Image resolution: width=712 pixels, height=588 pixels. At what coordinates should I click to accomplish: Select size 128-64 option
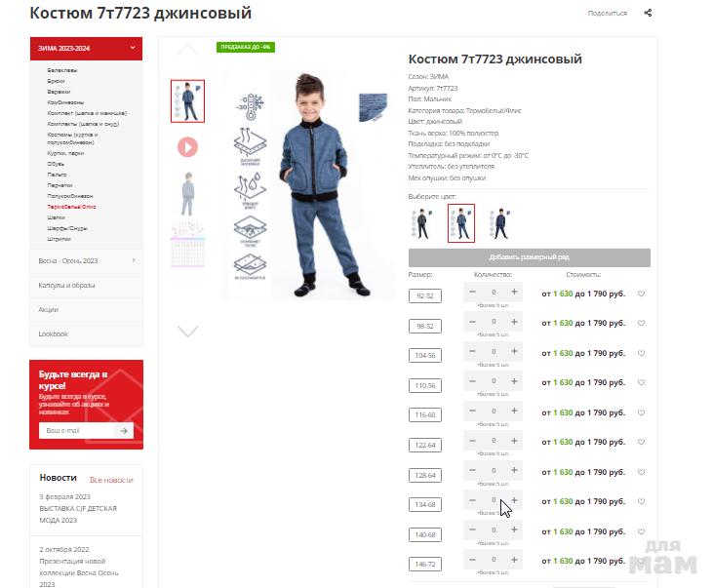pos(425,475)
